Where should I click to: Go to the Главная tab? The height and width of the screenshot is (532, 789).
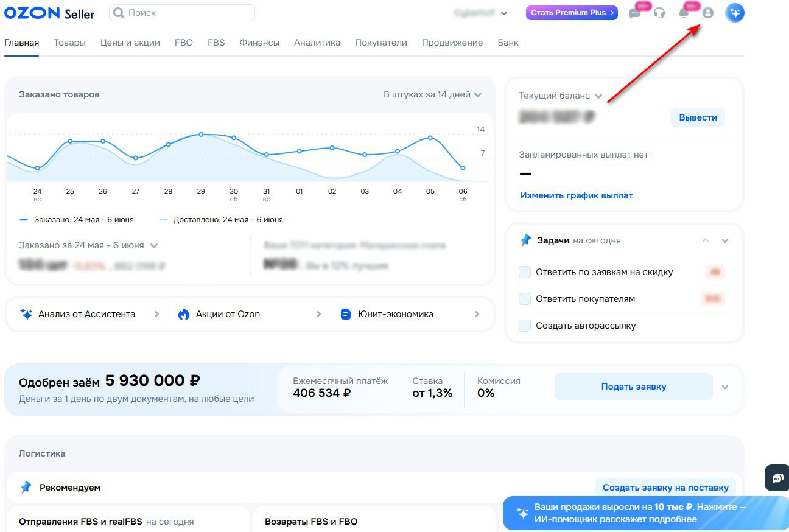(x=21, y=43)
